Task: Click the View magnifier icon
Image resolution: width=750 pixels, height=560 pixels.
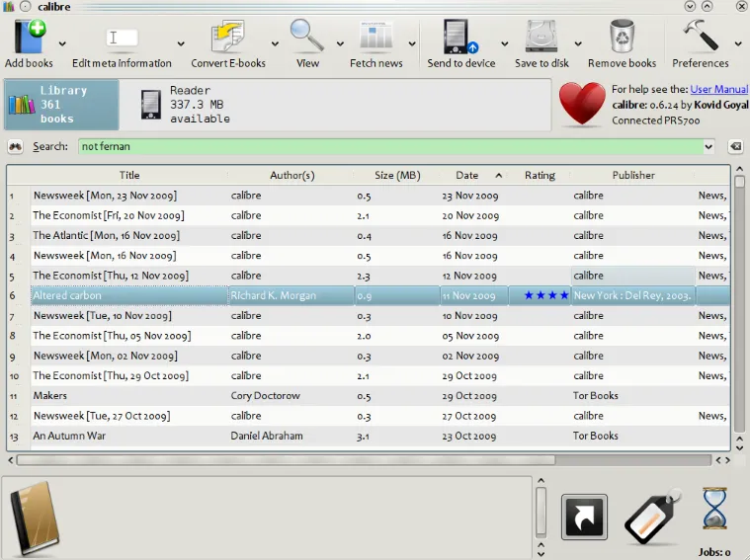Action: 306,36
